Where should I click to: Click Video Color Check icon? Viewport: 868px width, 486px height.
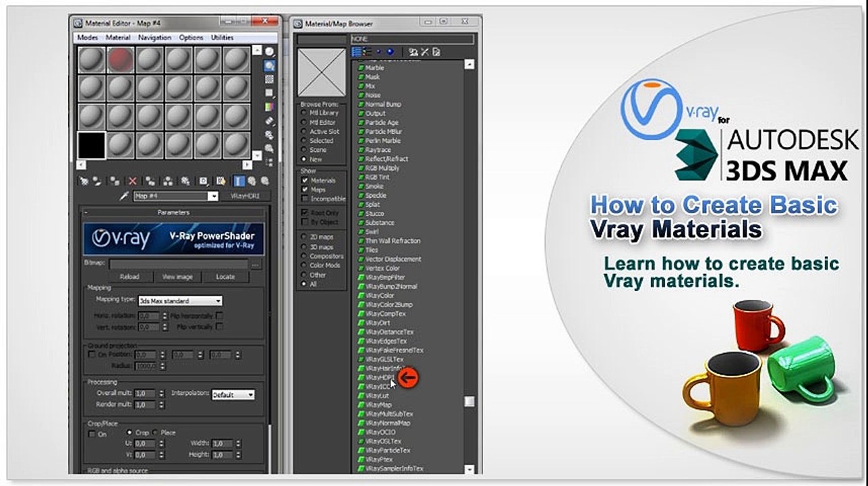click(x=270, y=107)
